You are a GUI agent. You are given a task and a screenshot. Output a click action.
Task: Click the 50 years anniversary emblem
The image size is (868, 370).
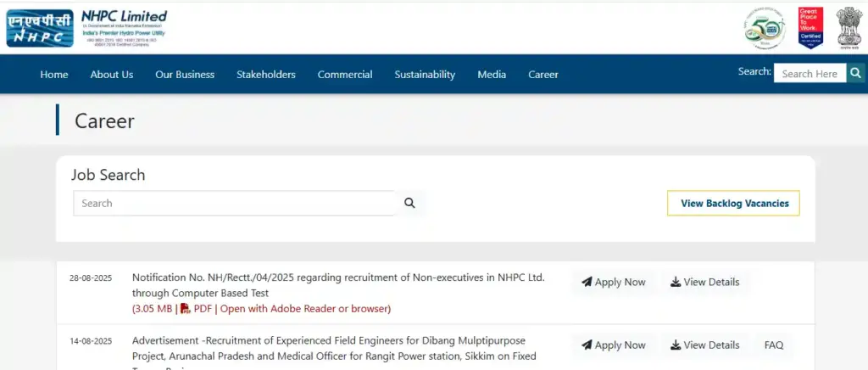click(765, 27)
